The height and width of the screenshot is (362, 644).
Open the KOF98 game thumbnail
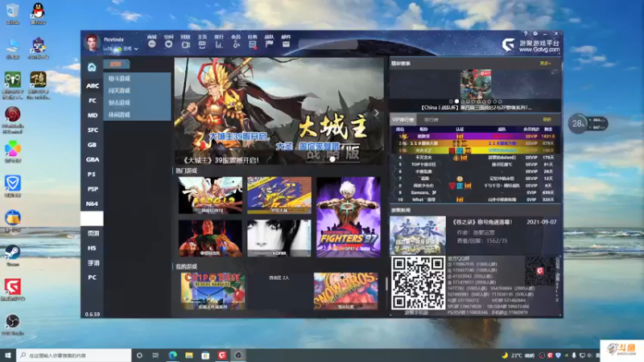coord(279,238)
